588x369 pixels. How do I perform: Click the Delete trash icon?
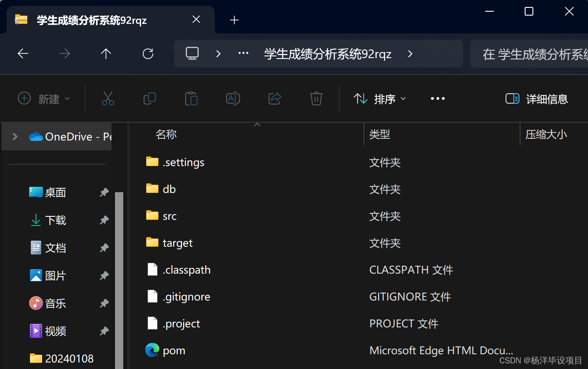[316, 99]
